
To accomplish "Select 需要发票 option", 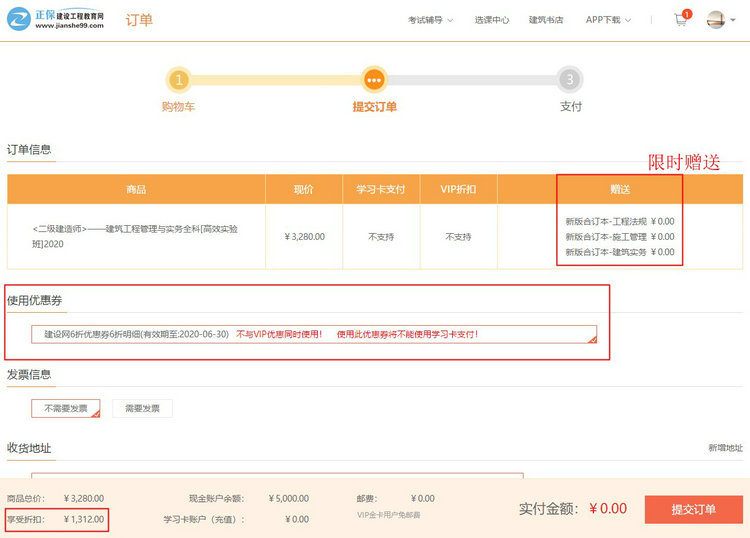I will pos(142,408).
